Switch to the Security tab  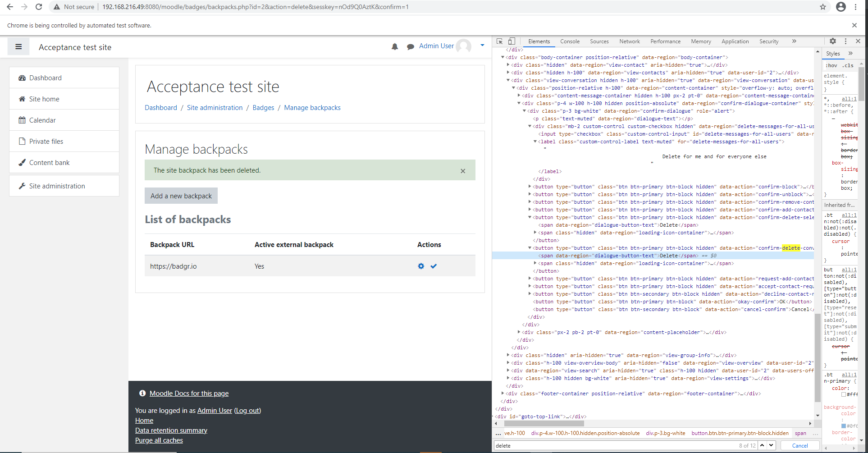tap(769, 41)
